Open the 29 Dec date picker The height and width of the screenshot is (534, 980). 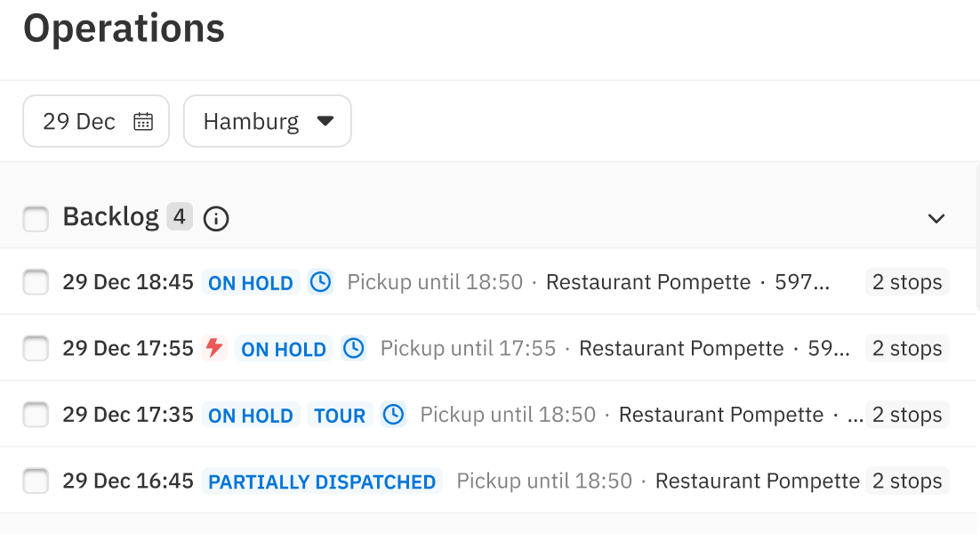click(96, 121)
